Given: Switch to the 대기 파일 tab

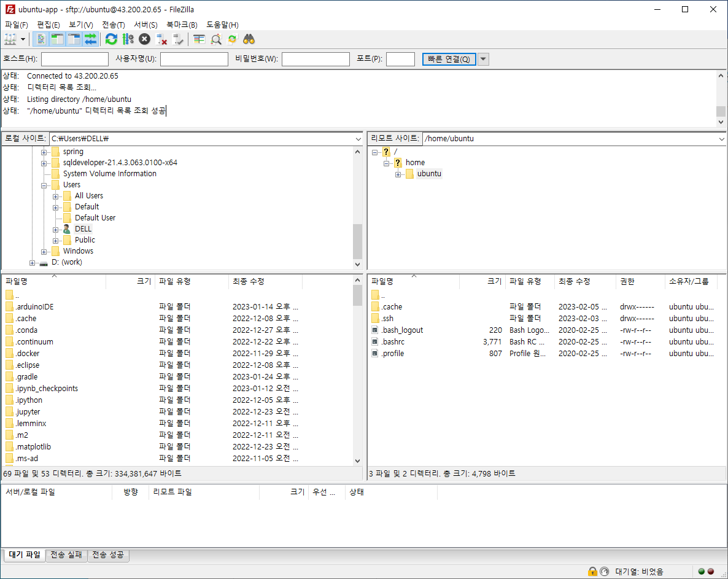Looking at the screenshot, I should pyautogui.click(x=25, y=555).
